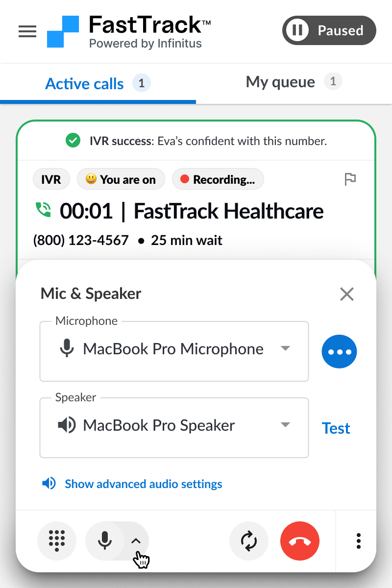392x588 pixels.
Task: Open the hamburger navigation menu
Action: pos(27,31)
